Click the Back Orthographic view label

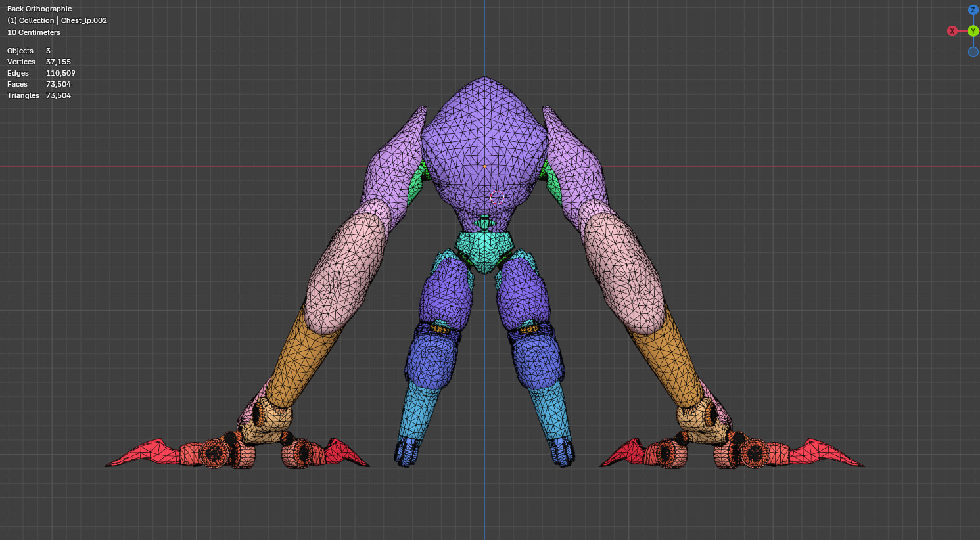tap(39, 9)
